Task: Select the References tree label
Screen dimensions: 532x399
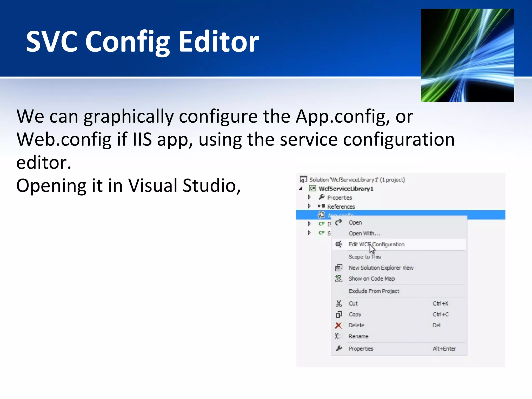Action: [x=341, y=207]
